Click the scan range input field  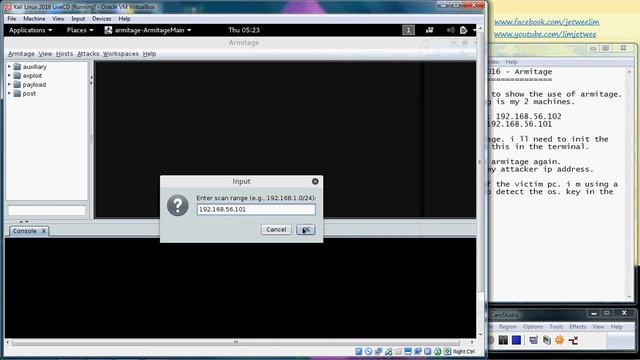(256, 209)
